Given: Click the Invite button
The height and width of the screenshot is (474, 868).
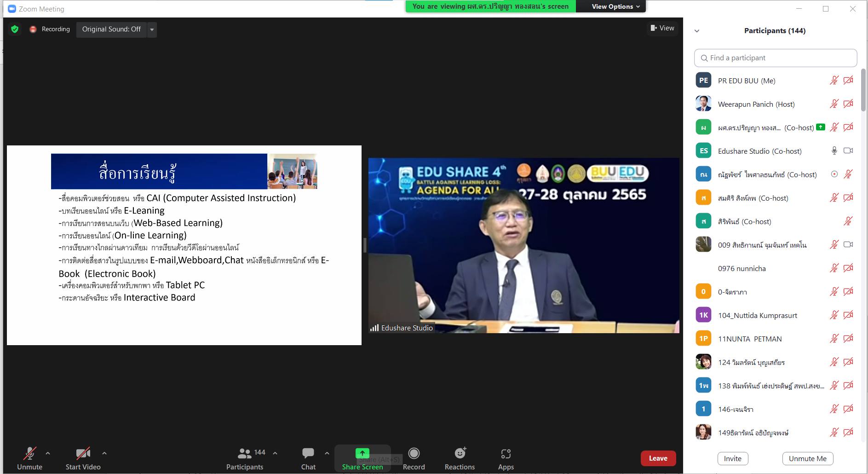Looking at the screenshot, I should tap(732, 458).
